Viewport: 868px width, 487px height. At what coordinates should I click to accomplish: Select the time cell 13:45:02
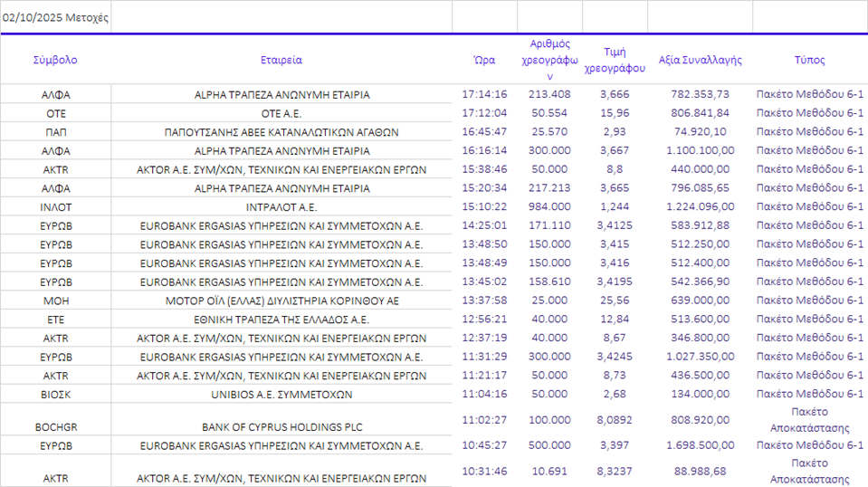[484, 282]
